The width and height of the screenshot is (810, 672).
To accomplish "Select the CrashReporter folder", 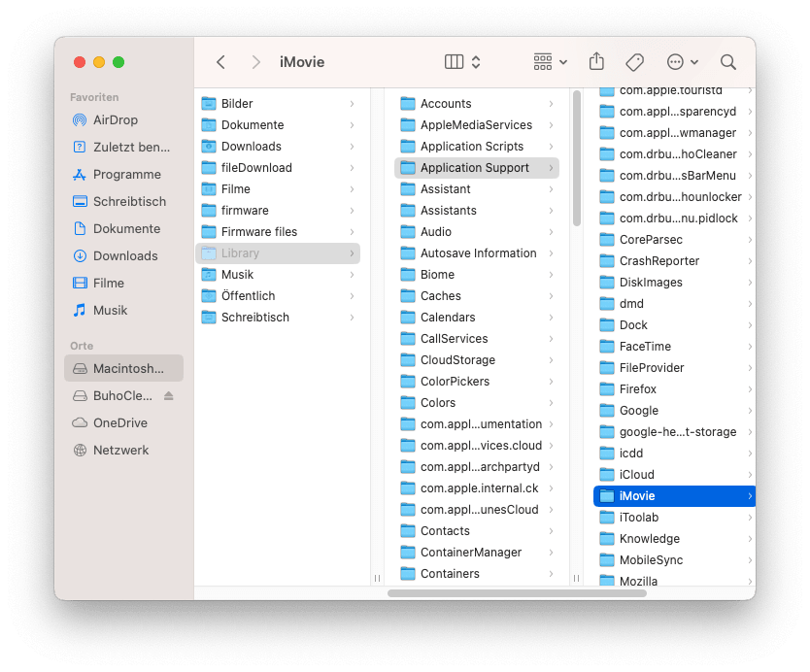I will 675,261.
